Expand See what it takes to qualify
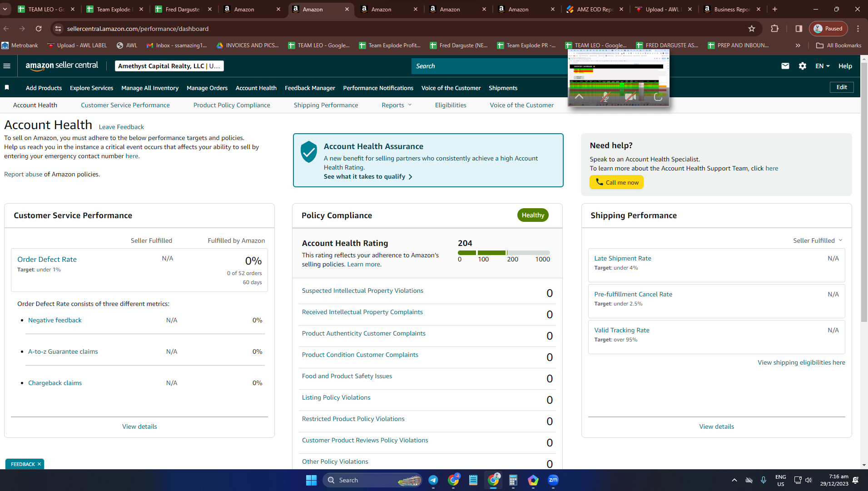 368,176
